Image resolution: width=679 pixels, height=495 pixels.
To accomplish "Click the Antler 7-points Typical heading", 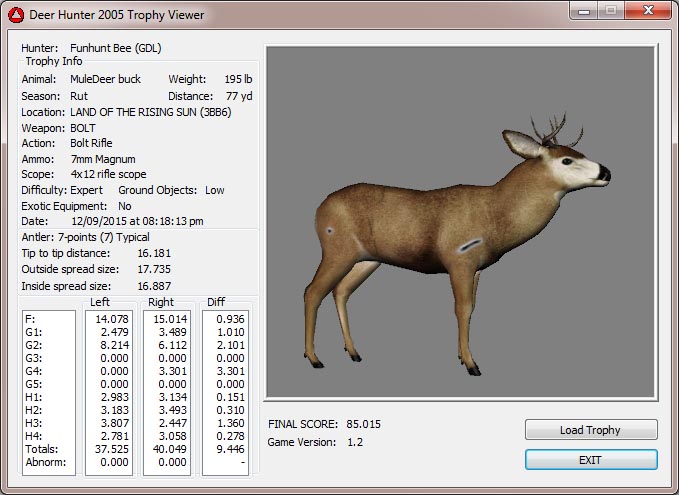I will coord(85,238).
